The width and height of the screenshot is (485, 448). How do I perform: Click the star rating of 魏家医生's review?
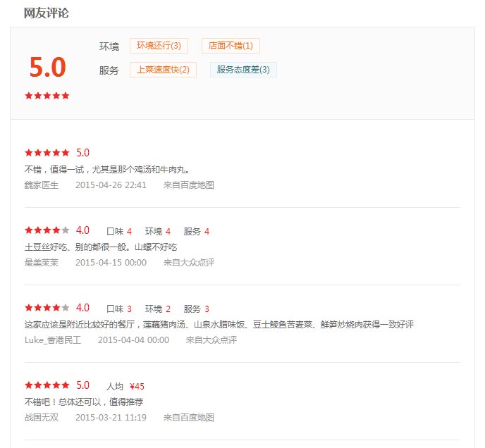(47, 153)
